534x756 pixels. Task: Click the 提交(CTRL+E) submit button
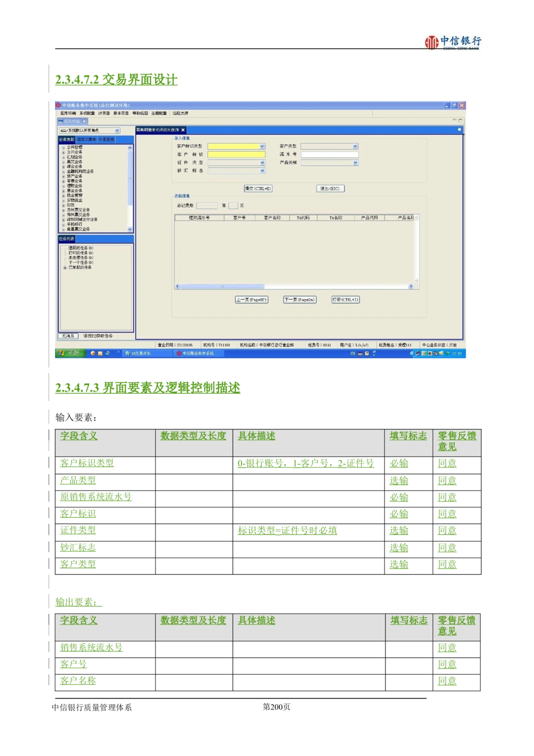click(x=258, y=189)
